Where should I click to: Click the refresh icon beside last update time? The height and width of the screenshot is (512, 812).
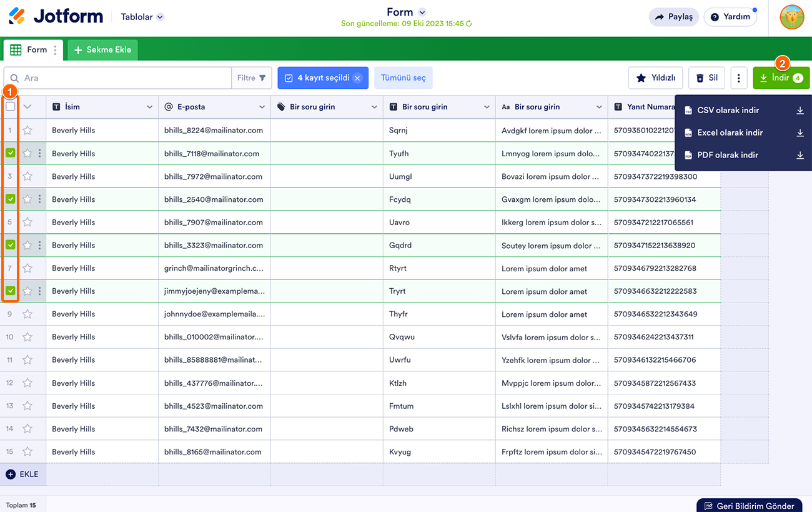coord(469,24)
